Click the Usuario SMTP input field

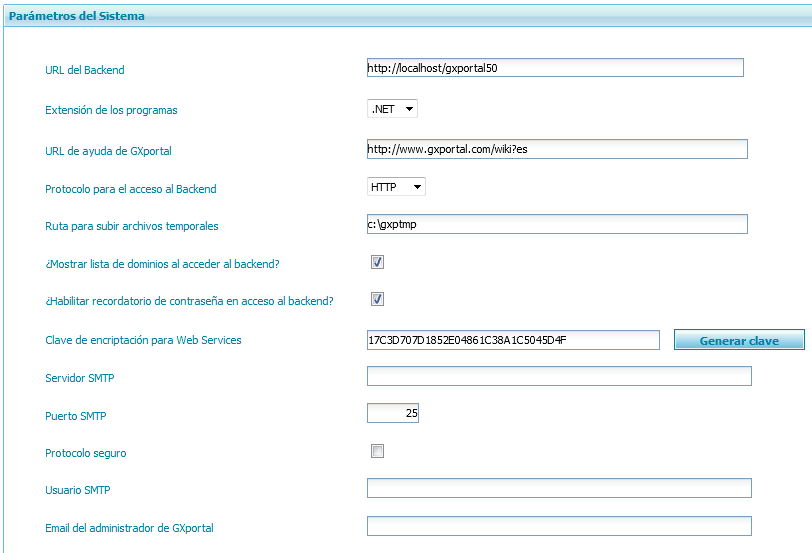559,488
